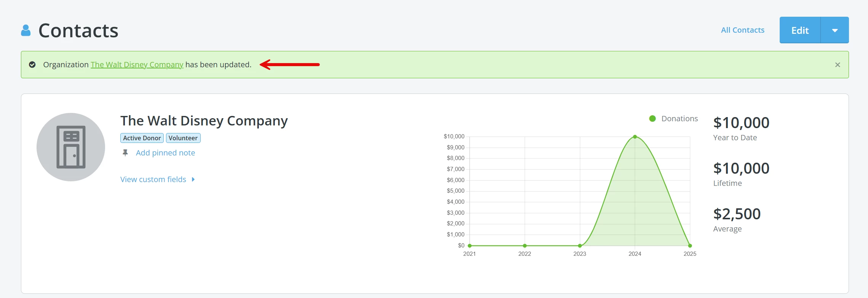Viewport: 868px width, 298px height.
Task: Click the success checkmark icon in notification
Action: 32,65
